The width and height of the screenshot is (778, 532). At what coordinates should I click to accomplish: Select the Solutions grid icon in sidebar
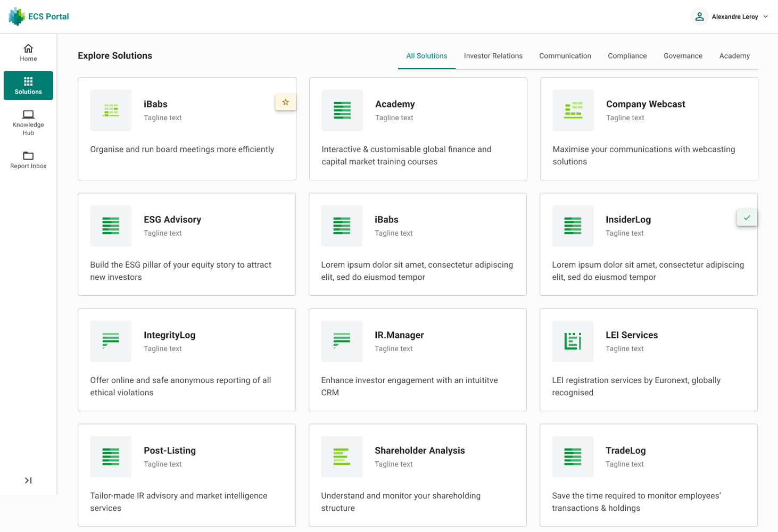point(28,81)
